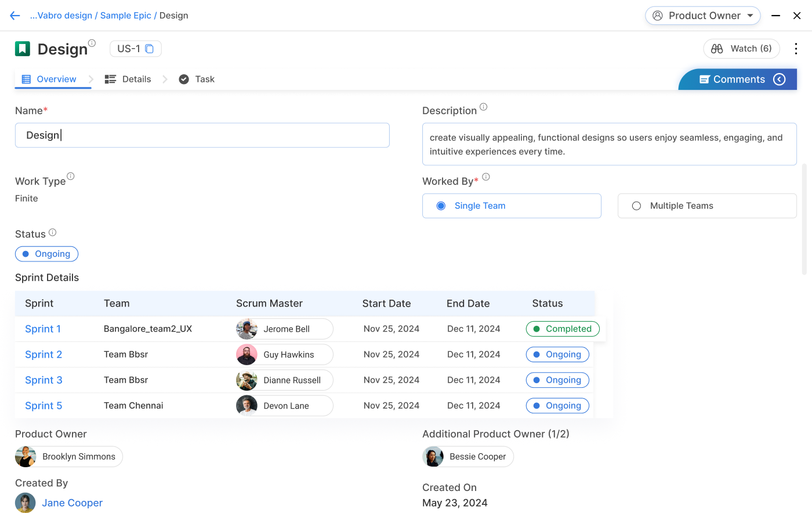This screenshot has height=513, width=812.
Task: Copy the US-1 ID using copy icon
Action: pyautogui.click(x=149, y=49)
